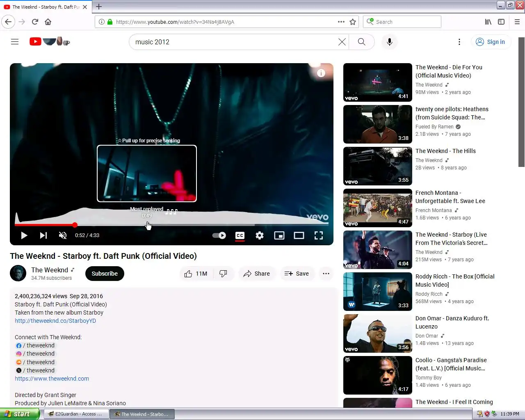The width and height of the screenshot is (525, 420).
Task: Open the I Feel It Coming title
Action: 454,402
